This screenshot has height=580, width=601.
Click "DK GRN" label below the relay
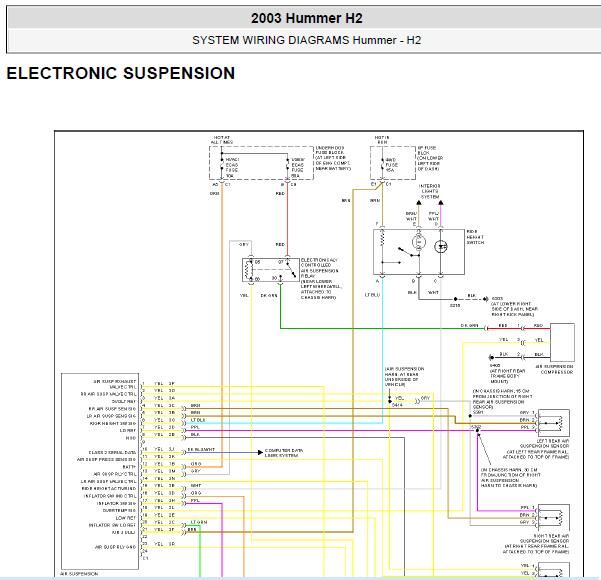[x=269, y=296]
